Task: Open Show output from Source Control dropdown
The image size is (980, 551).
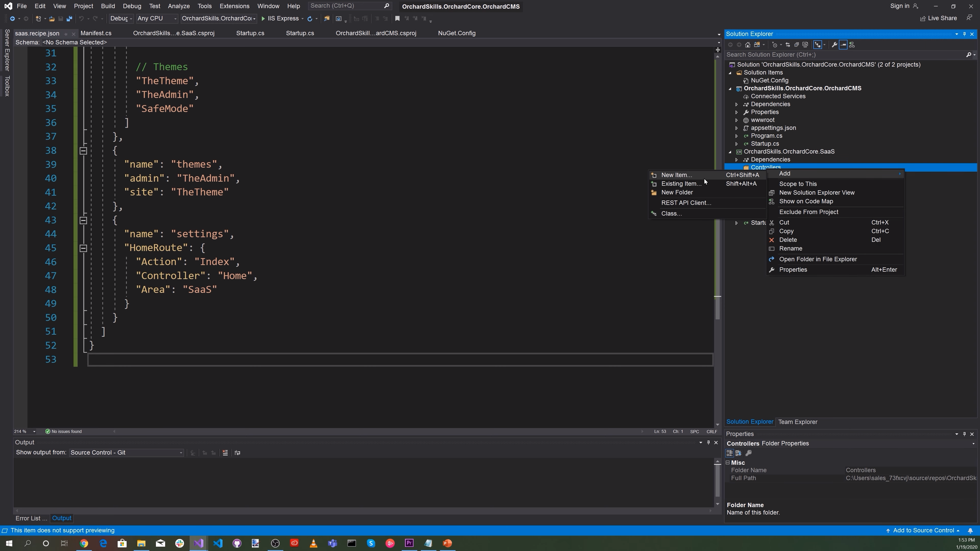Action: coord(126,453)
